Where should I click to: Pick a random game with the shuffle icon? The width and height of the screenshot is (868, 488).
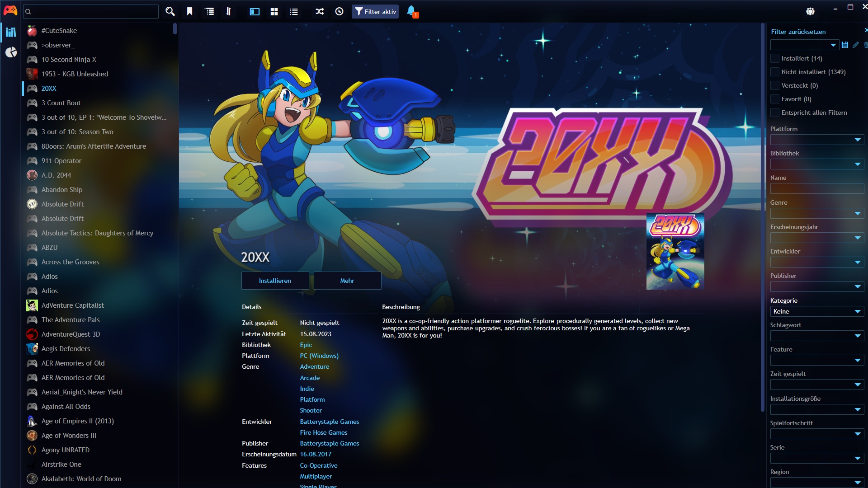[319, 11]
